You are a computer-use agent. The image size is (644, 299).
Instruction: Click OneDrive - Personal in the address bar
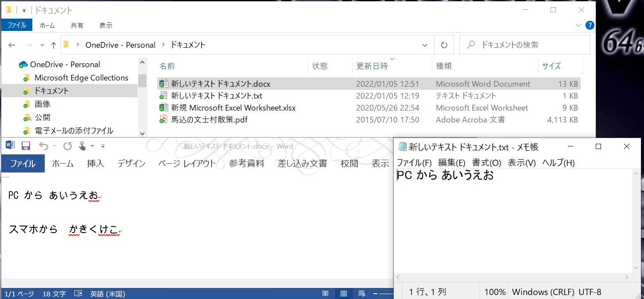pyautogui.click(x=120, y=45)
